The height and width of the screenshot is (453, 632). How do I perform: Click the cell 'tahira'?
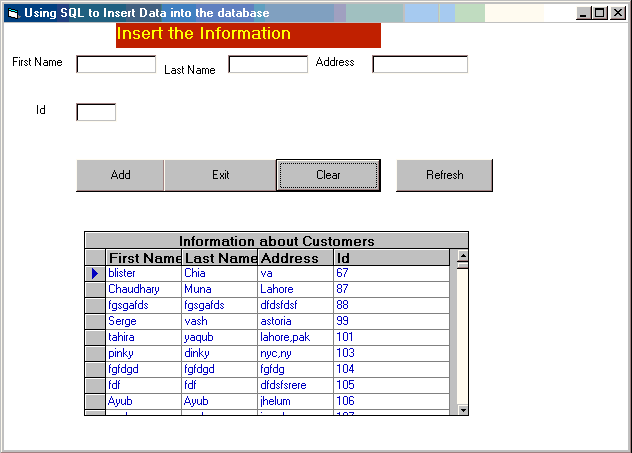(x=144, y=337)
